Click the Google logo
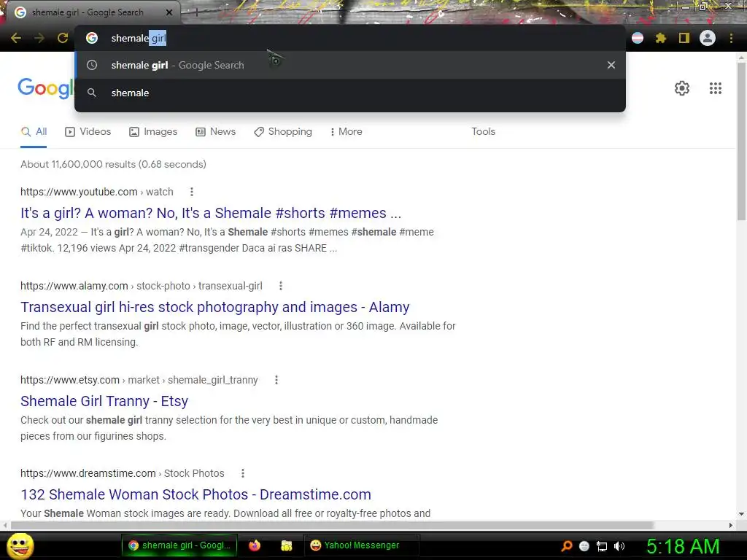Image resolution: width=747 pixels, height=560 pixels. point(45,88)
